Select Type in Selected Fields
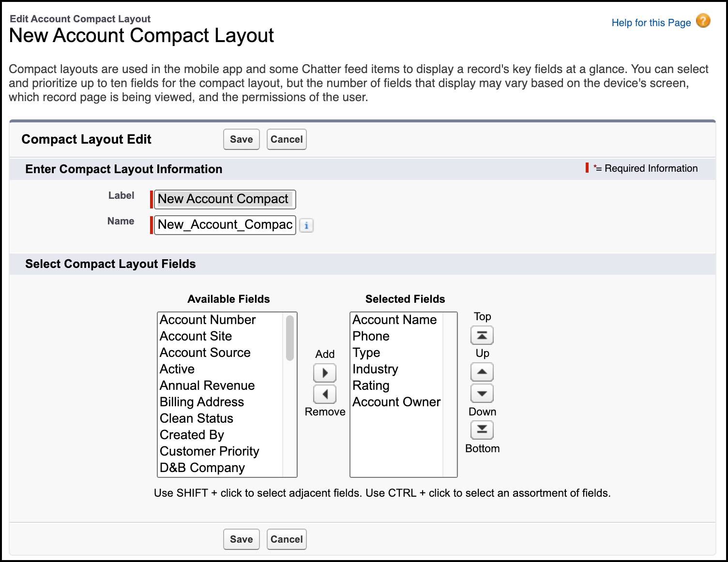The height and width of the screenshot is (562, 728). tap(396, 353)
